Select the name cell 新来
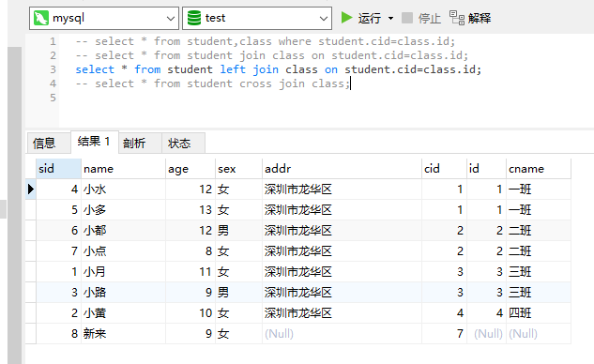Viewport: 594px width, 364px height. coord(123,333)
